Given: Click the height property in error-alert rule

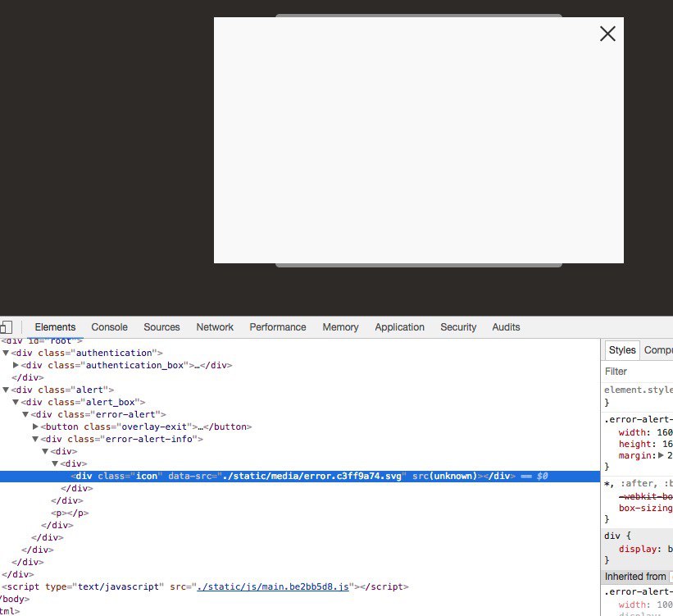Looking at the screenshot, I should pyautogui.click(x=634, y=444).
